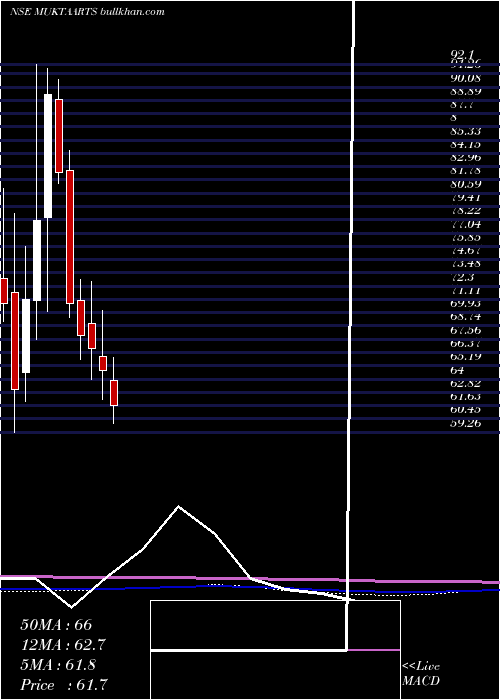Click the '<<Live MACD' label
Image resolution: width=500 pixels, height=700 pixels.
click(421, 673)
